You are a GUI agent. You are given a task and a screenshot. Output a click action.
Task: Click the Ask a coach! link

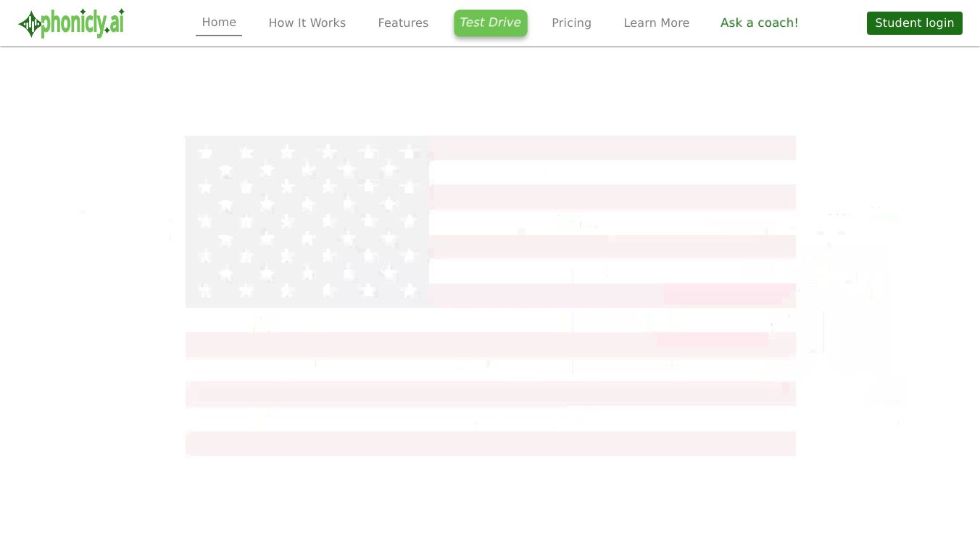click(x=760, y=23)
